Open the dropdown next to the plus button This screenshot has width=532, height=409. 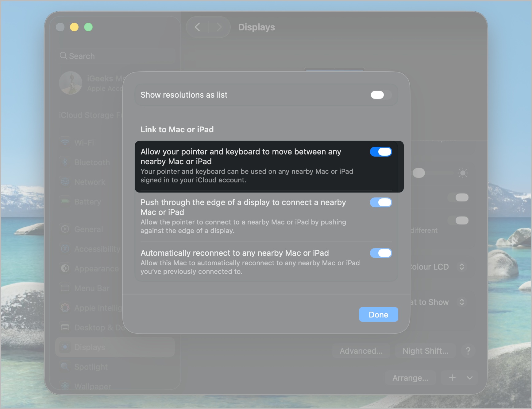[470, 378]
